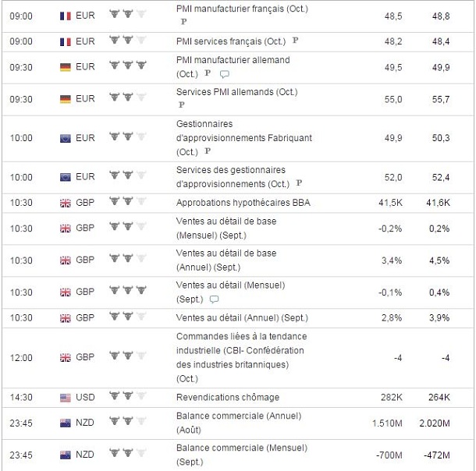Click the 14:30 time cell of USD row

(22, 397)
